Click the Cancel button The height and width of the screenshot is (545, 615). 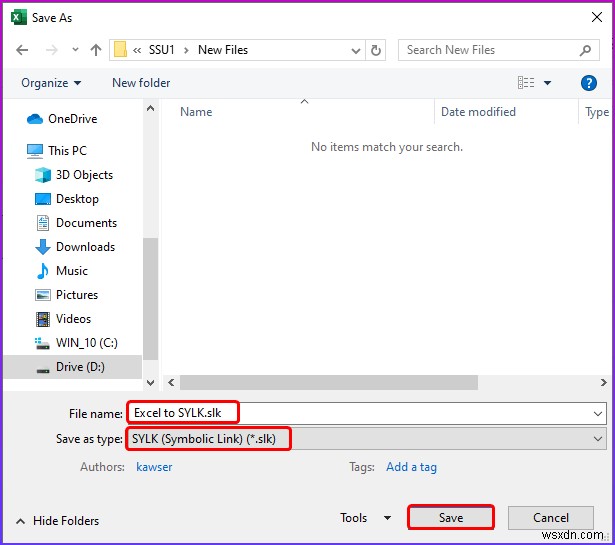click(550, 518)
